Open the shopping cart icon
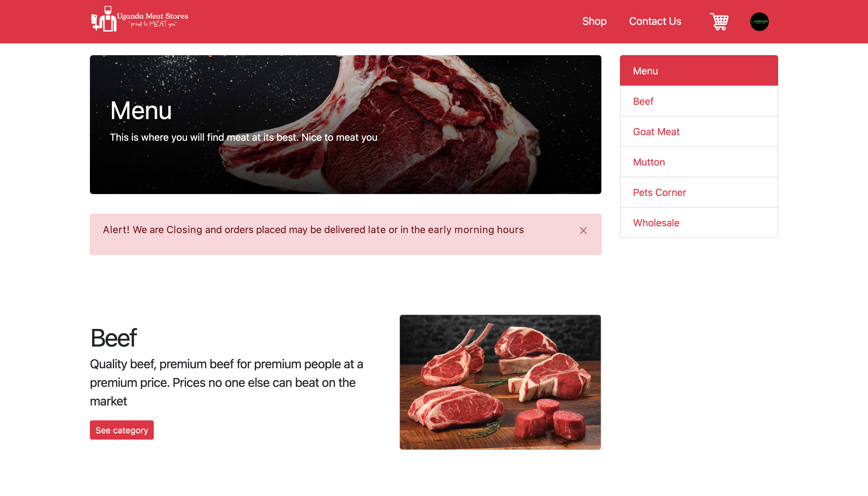 pos(719,21)
